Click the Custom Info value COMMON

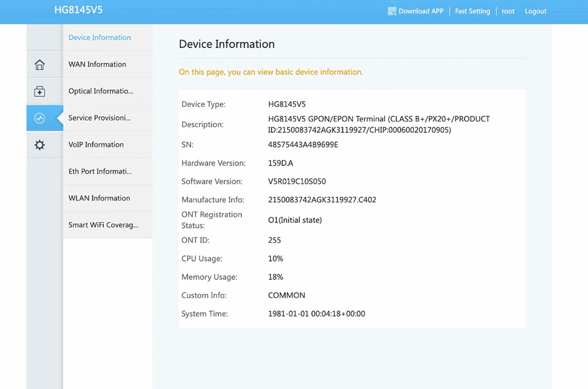pos(286,296)
